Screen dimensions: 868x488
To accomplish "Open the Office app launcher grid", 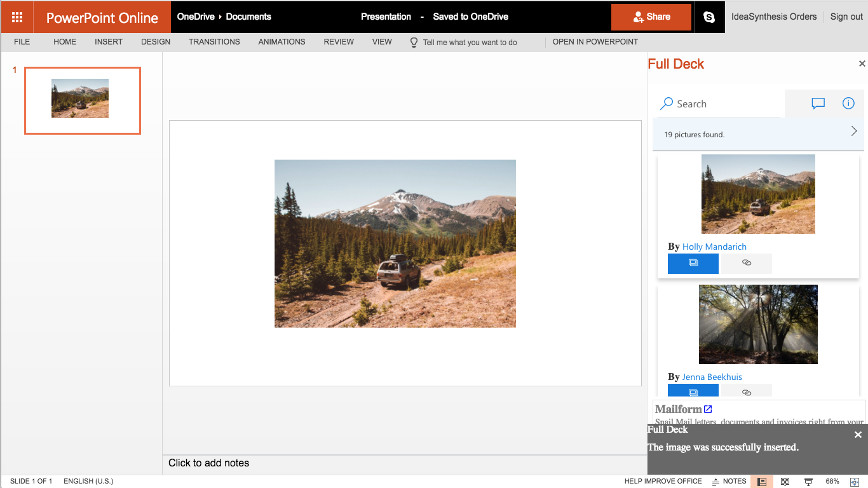I will [17, 17].
